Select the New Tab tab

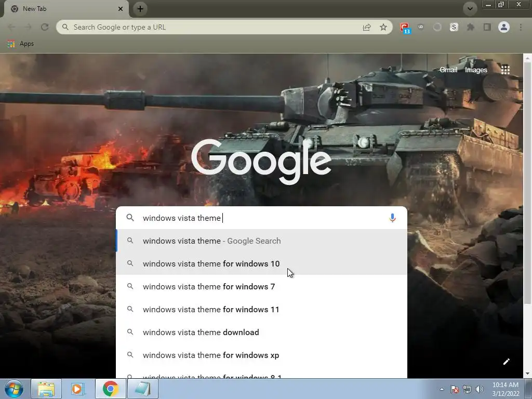coord(66,9)
